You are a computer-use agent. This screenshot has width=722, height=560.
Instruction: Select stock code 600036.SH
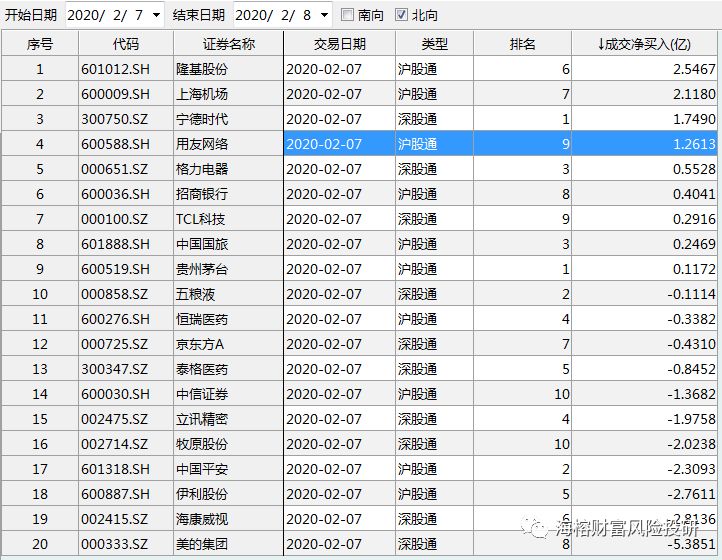126,194
